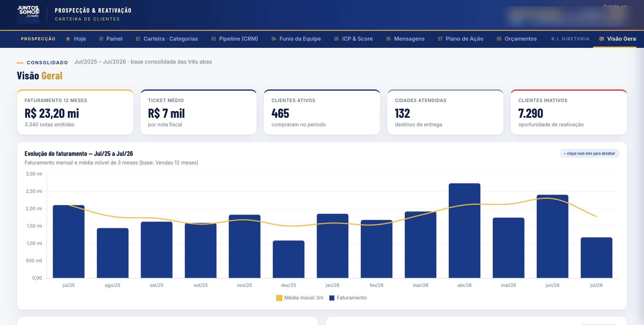The width and height of the screenshot is (644, 325).
Task: Open the Hoje tab with star icon
Action: point(76,39)
